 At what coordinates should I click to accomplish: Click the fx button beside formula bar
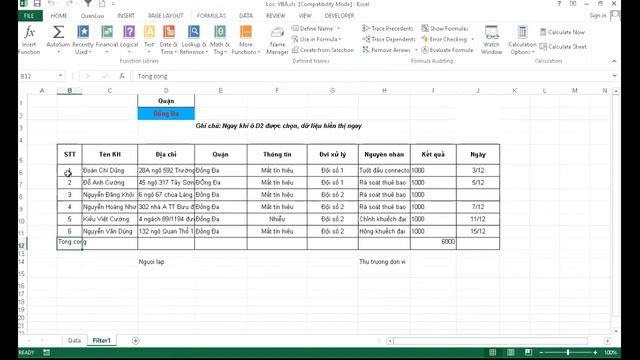click(x=122, y=76)
